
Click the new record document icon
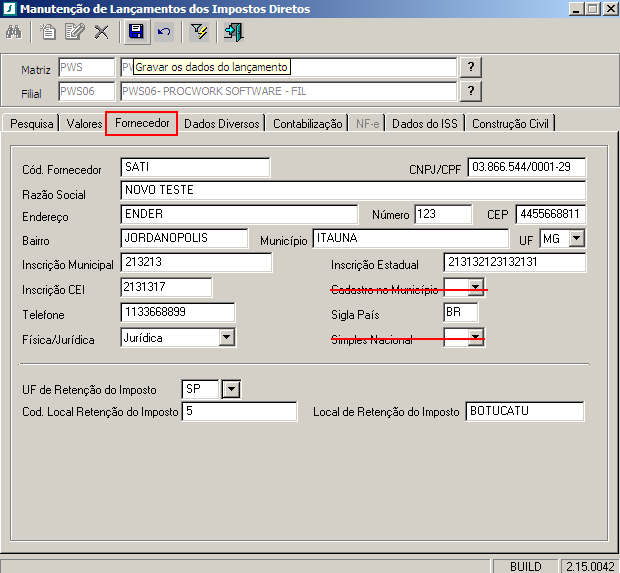[x=47, y=32]
